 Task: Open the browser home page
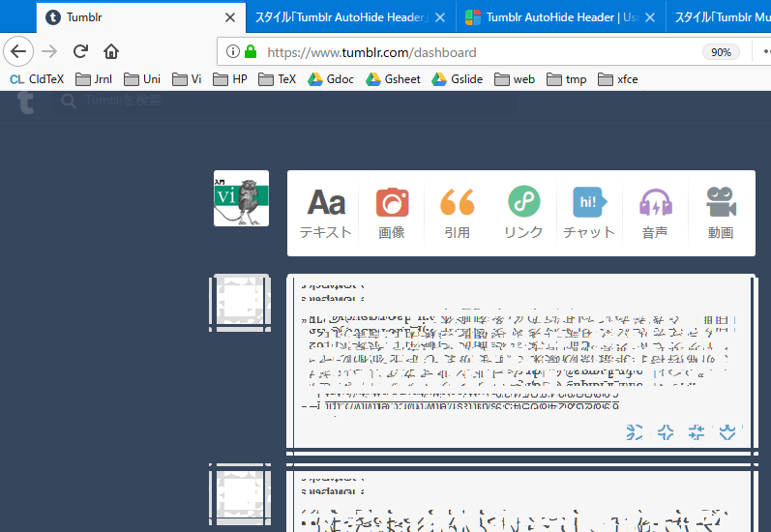[x=111, y=51]
